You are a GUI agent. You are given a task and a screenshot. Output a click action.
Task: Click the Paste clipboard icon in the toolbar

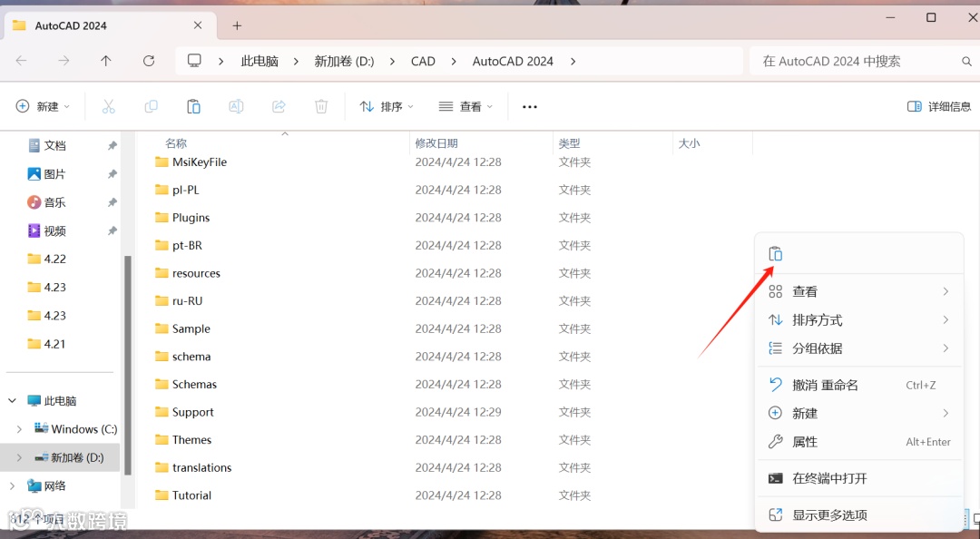point(194,107)
